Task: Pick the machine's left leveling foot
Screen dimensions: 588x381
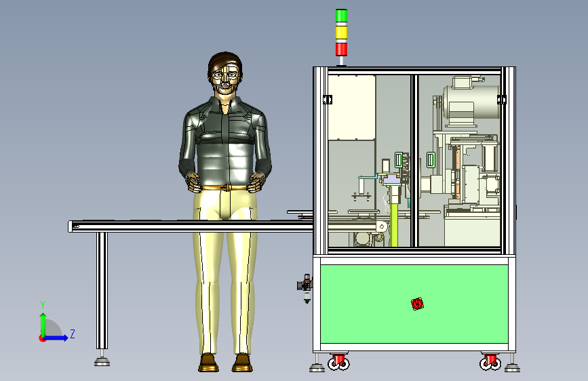Action: pyautogui.click(x=317, y=367)
